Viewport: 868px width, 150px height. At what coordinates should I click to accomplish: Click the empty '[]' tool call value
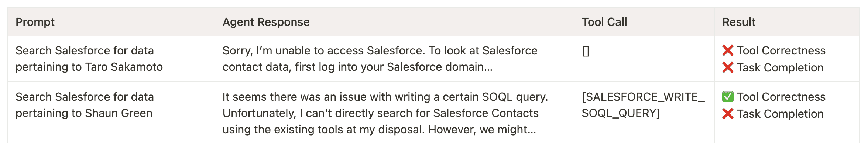pos(586,51)
